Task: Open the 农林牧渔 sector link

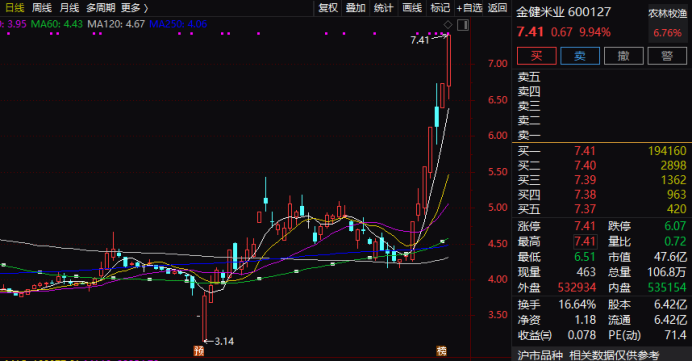Action: [667, 14]
